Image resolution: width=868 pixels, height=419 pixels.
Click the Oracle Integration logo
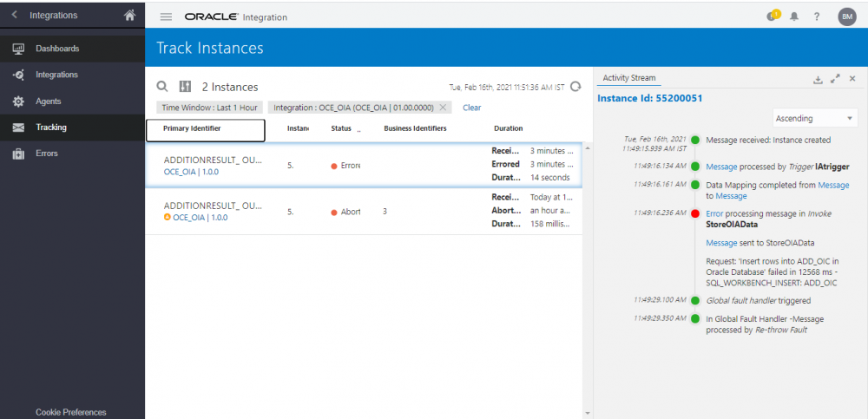pyautogui.click(x=236, y=16)
